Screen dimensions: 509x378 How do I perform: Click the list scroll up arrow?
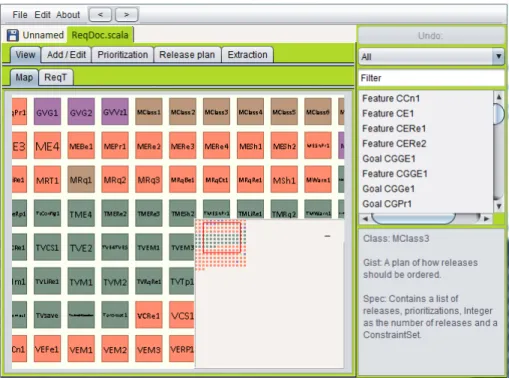(x=499, y=97)
